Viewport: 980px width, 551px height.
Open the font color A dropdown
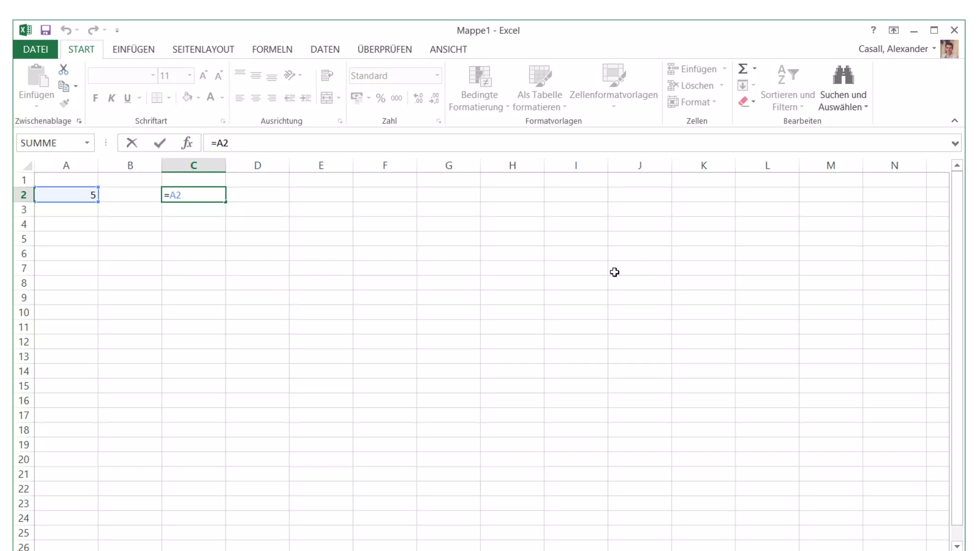[x=222, y=98]
